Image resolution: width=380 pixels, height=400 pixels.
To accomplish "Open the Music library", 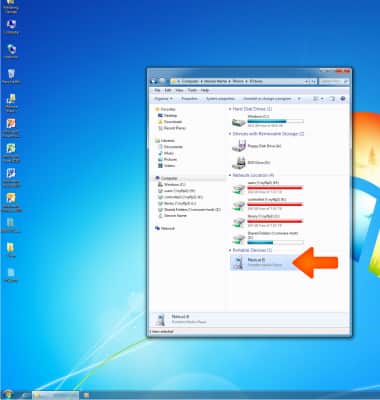I will [x=166, y=153].
